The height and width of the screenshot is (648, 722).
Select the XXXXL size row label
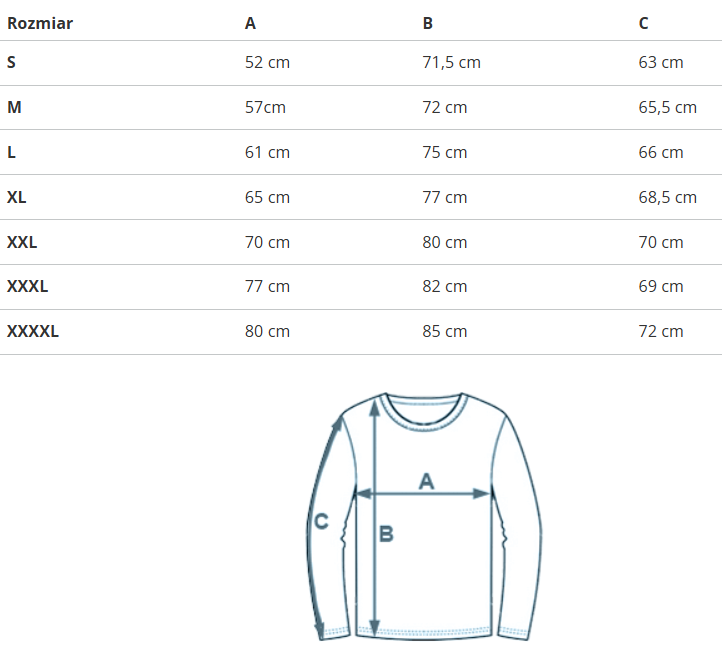pos(33,331)
